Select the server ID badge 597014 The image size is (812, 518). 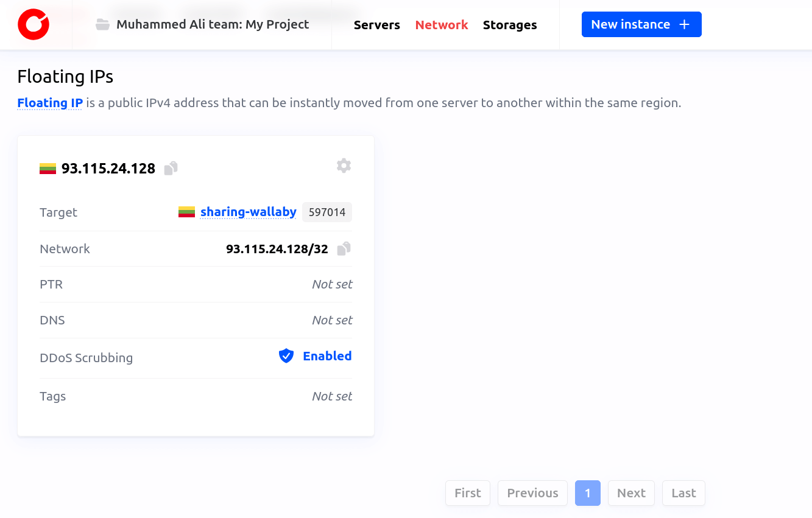tap(327, 212)
